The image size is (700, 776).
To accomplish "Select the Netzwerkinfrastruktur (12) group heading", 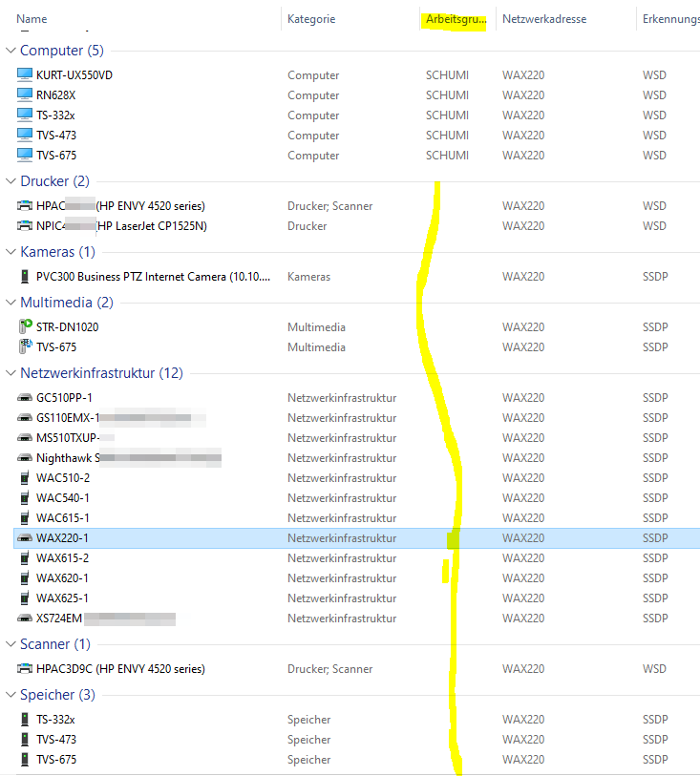I will [x=101, y=372].
